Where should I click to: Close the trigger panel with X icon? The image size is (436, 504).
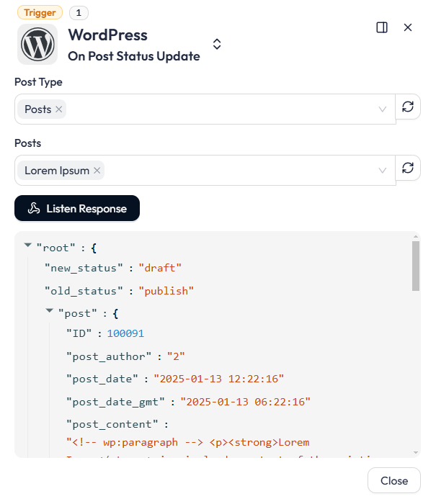(408, 27)
